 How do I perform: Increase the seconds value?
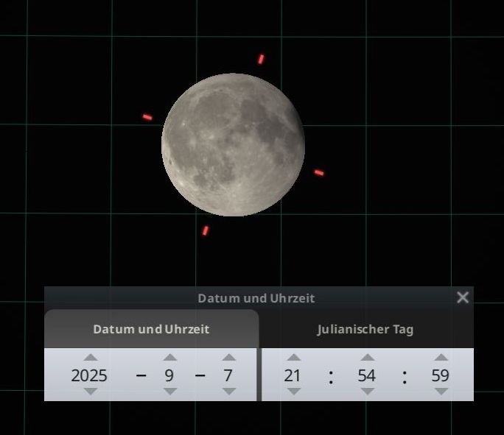(x=441, y=358)
